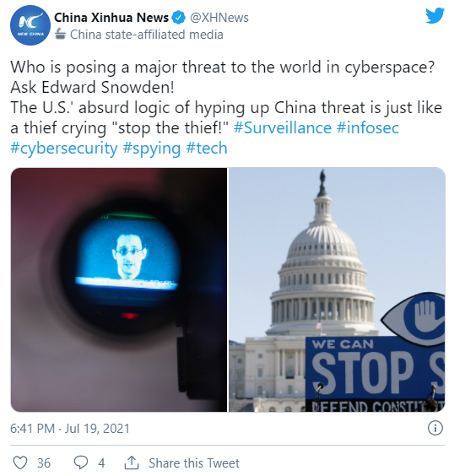The width and height of the screenshot is (454, 476).
Task: Open the Capitol building photo
Action: pos(337,289)
